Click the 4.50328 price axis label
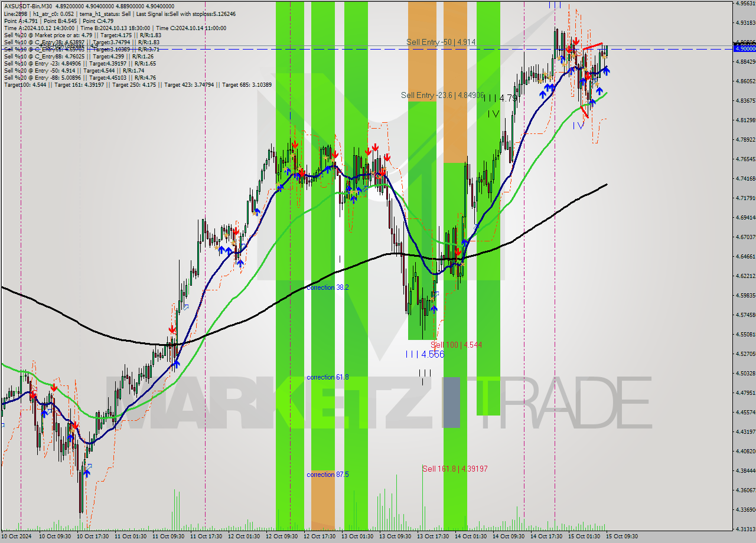The image size is (756, 543). click(x=745, y=373)
